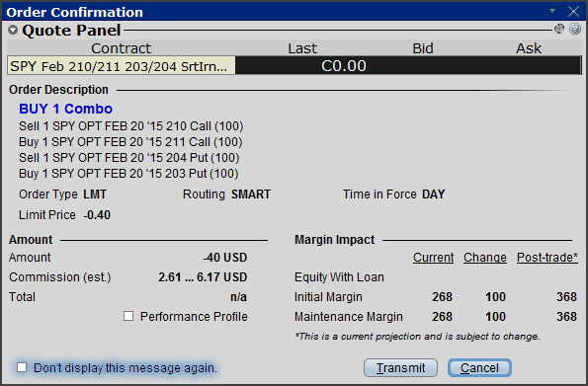Viewport: 588px width, 386px height.
Task: Select the Sell 1 SPY 204 Put leg
Action: [129, 158]
